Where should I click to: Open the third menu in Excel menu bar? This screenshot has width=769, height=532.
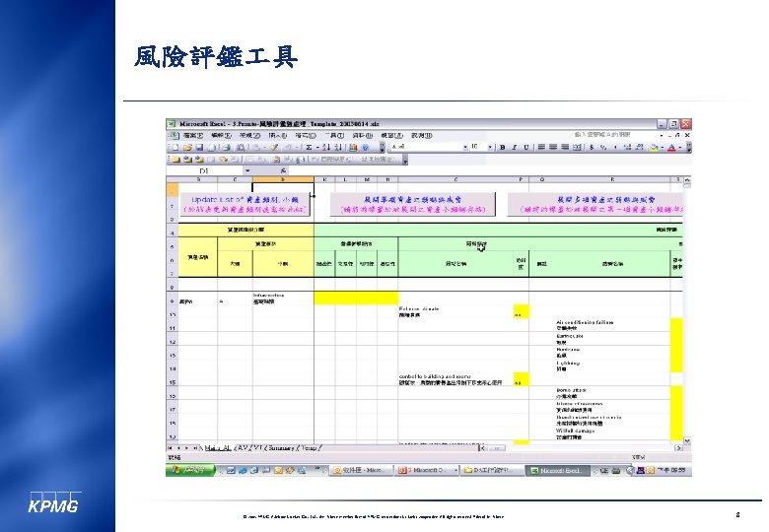(249, 135)
